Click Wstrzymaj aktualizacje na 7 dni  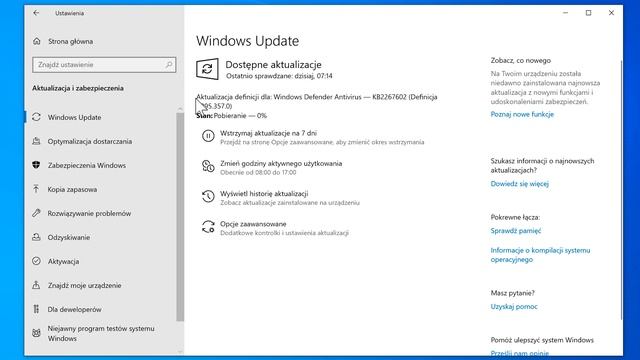tap(268, 133)
